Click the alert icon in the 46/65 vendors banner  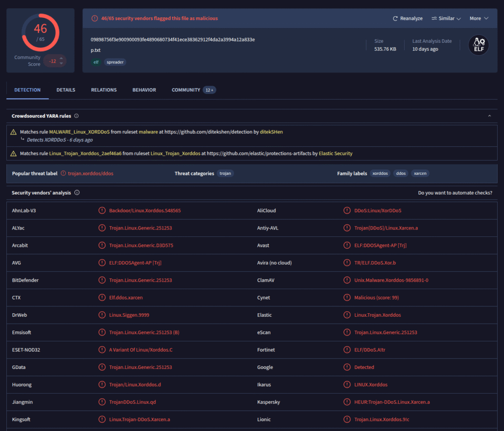coord(94,18)
